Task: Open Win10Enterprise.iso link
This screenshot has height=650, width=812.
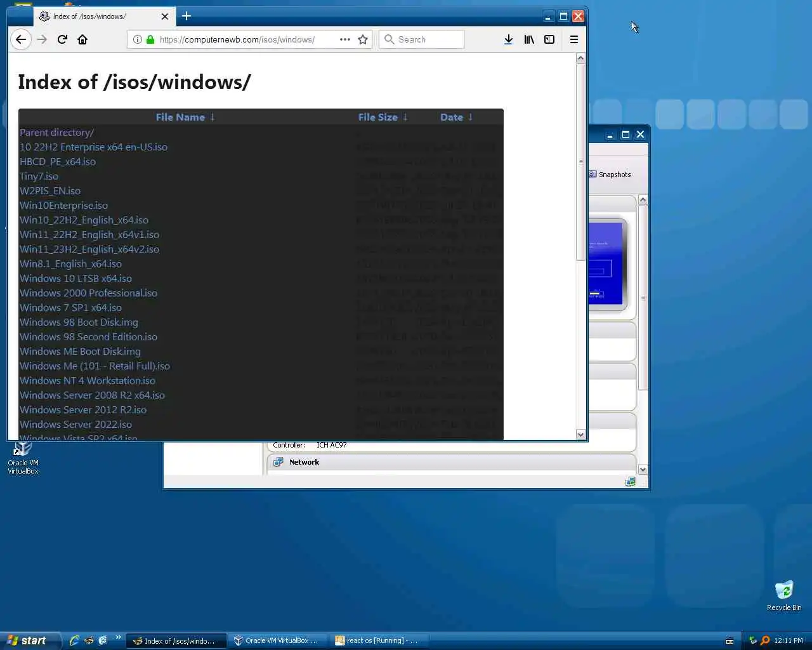Action: (x=63, y=205)
